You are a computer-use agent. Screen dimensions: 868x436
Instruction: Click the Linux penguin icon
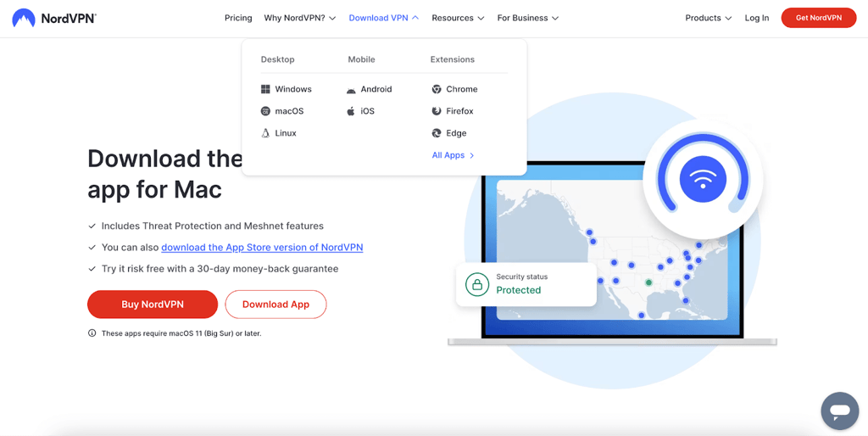click(265, 133)
